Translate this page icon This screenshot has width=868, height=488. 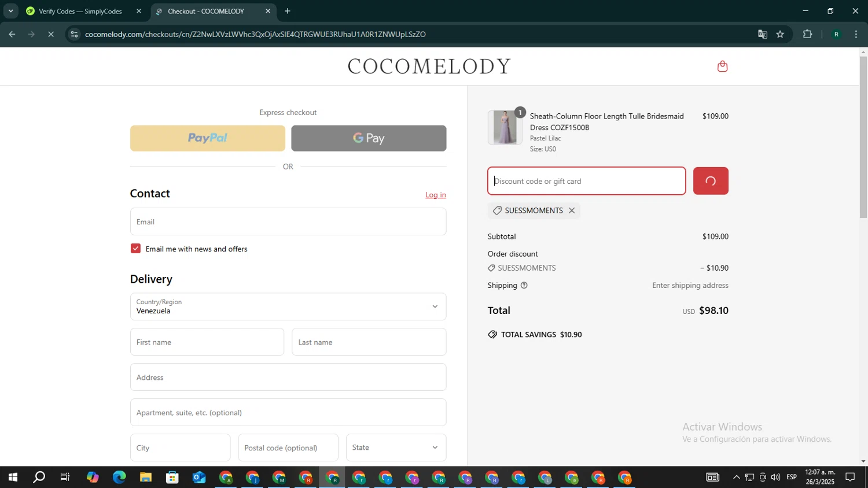coord(763,34)
